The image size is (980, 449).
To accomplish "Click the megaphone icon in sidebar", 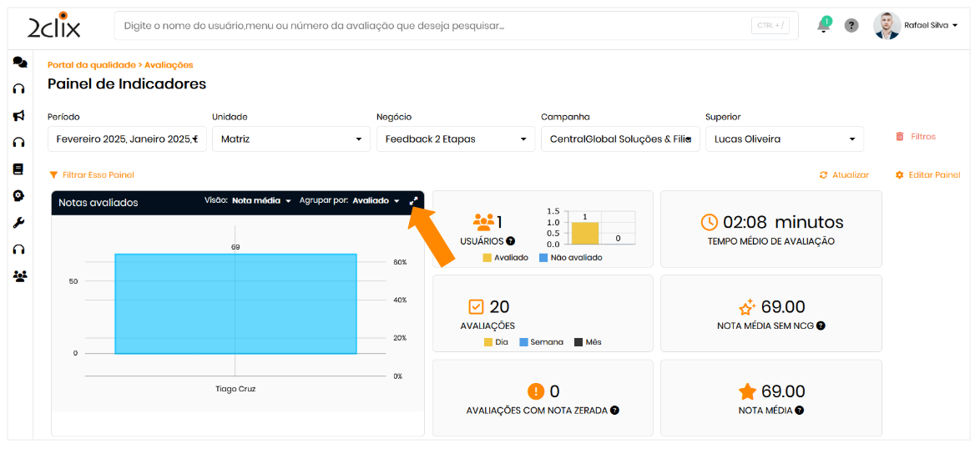I will (x=19, y=116).
